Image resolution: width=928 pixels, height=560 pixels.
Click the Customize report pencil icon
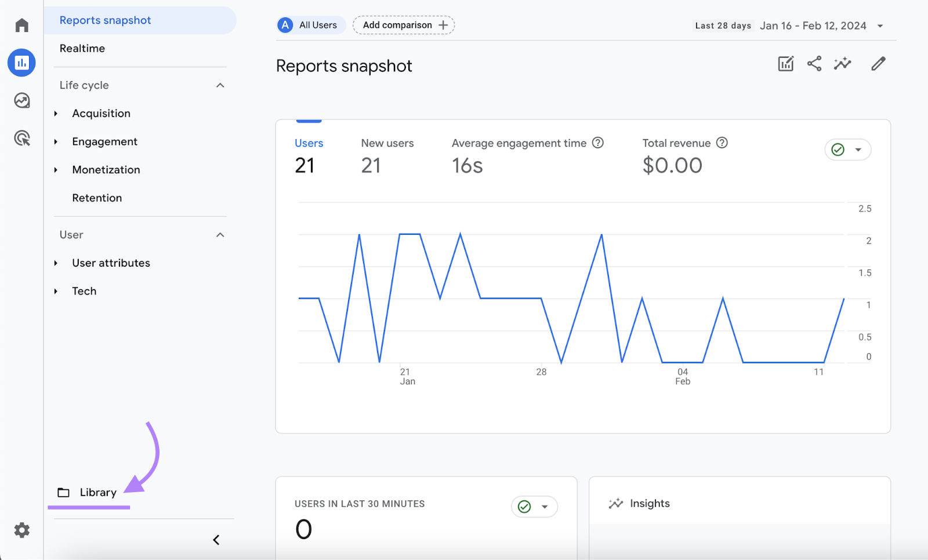pyautogui.click(x=878, y=64)
